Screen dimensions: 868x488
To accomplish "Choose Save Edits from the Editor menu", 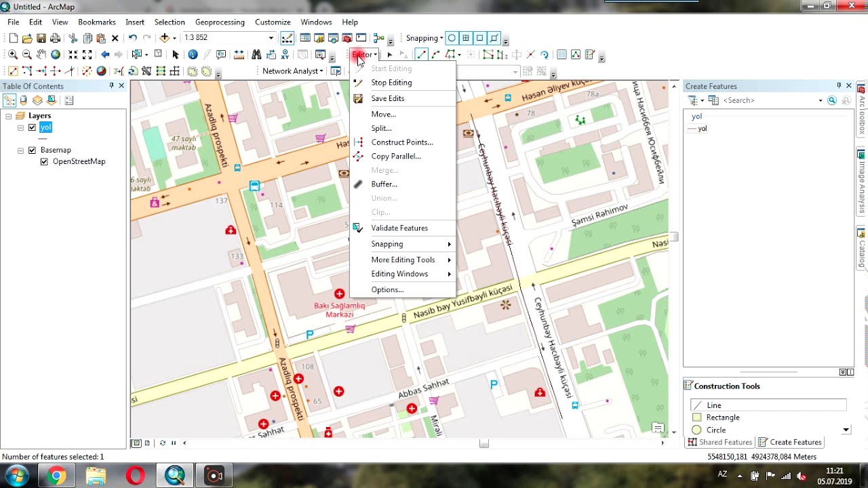I will click(403, 98).
